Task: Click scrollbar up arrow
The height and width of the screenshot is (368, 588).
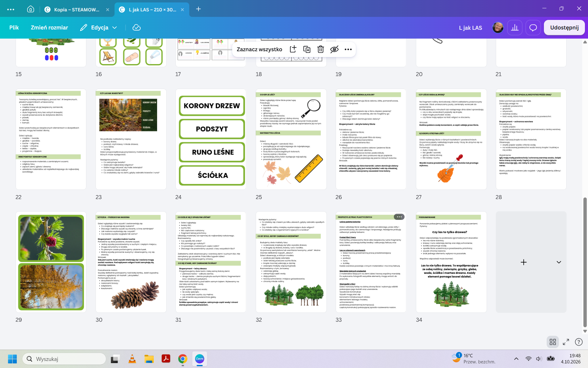Action: pos(585,42)
